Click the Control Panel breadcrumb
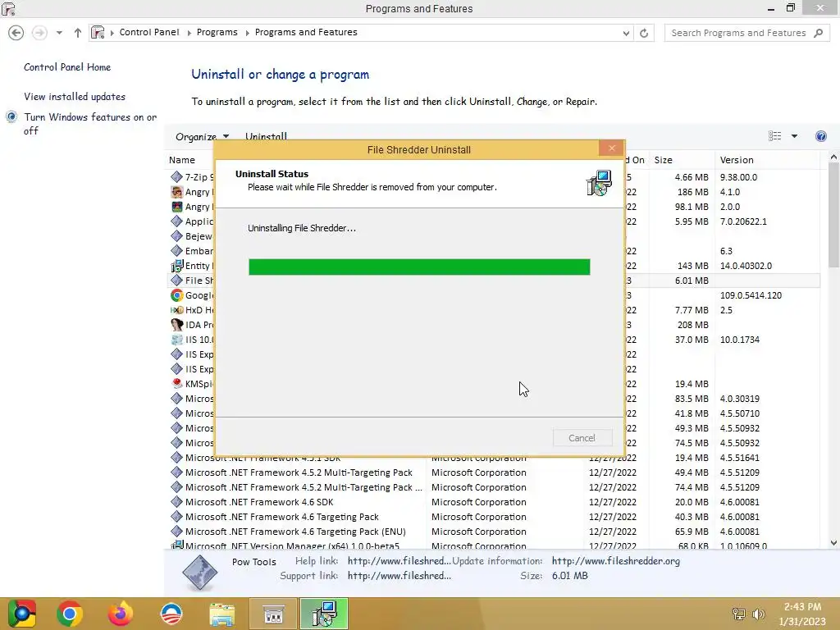Image resolution: width=840 pixels, height=630 pixels. (x=149, y=32)
